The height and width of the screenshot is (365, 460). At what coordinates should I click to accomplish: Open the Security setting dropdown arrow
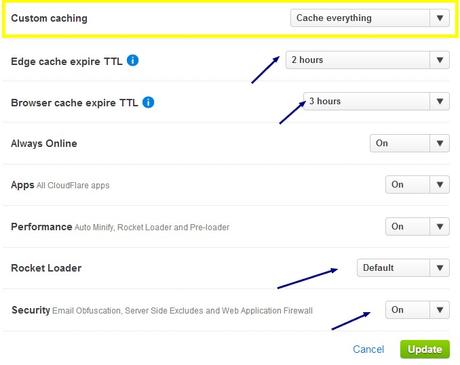pyautogui.click(x=440, y=310)
